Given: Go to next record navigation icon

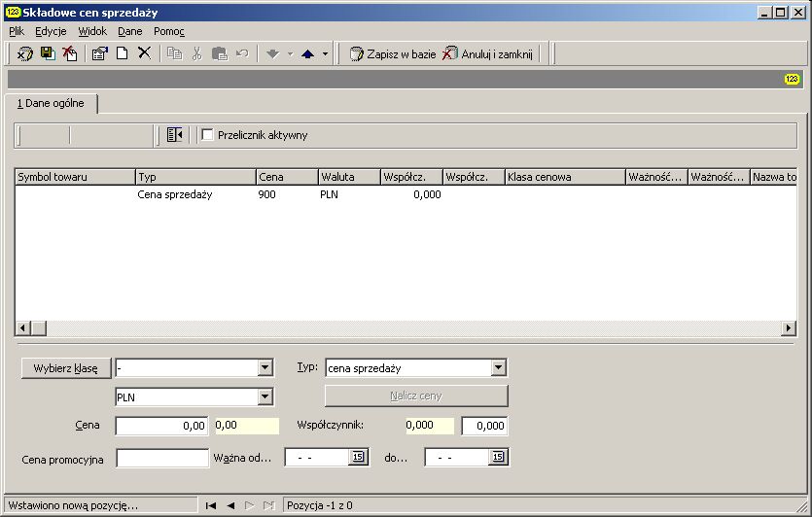Looking at the screenshot, I should pyautogui.click(x=250, y=505).
